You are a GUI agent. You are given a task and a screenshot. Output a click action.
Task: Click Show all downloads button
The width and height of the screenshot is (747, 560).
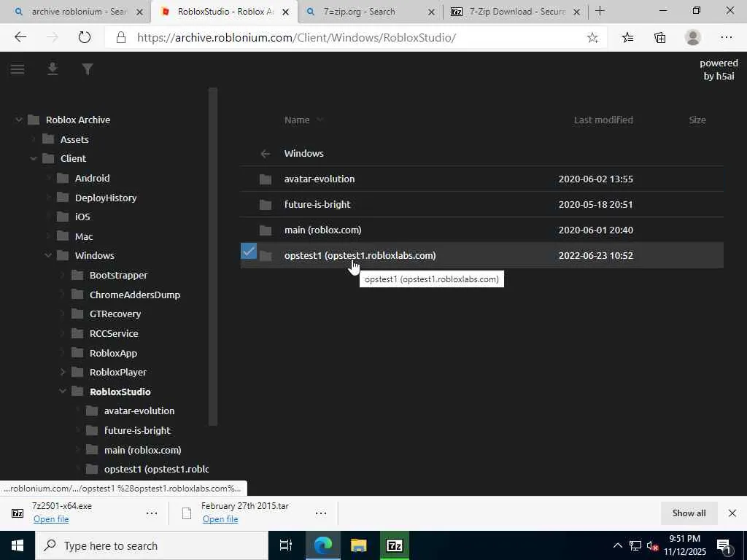[689, 513]
